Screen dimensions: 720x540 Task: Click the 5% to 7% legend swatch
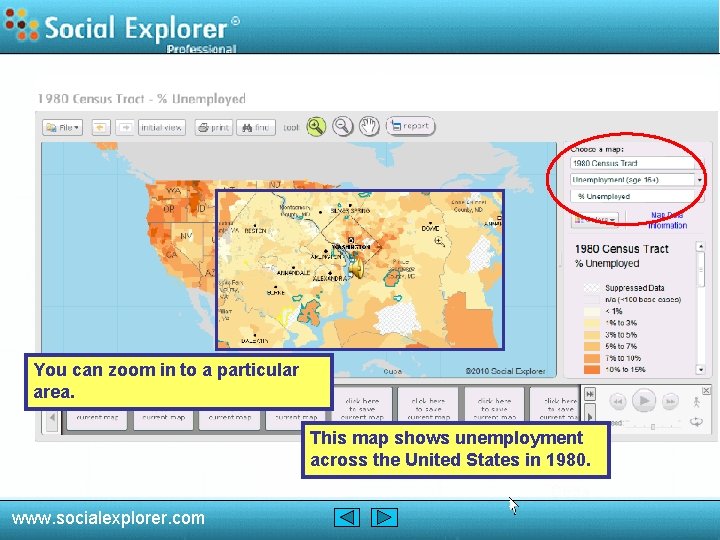(x=591, y=346)
